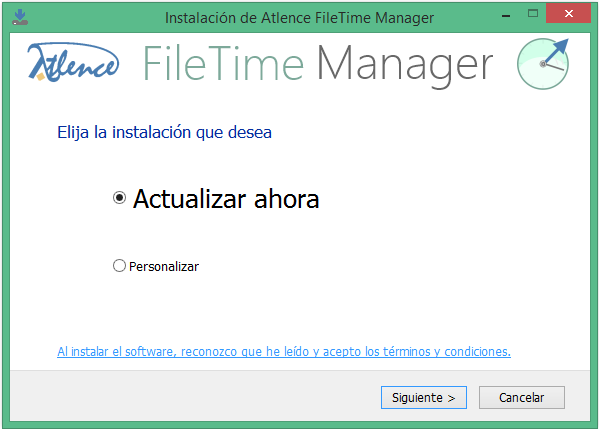The width and height of the screenshot is (599, 429).
Task: Click the Cancelar button
Action: (x=521, y=397)
